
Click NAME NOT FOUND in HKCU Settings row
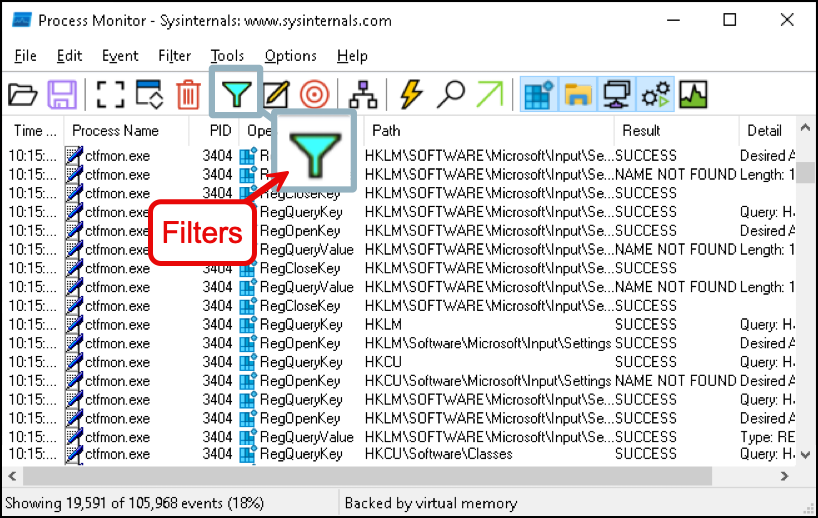[676, 381]
